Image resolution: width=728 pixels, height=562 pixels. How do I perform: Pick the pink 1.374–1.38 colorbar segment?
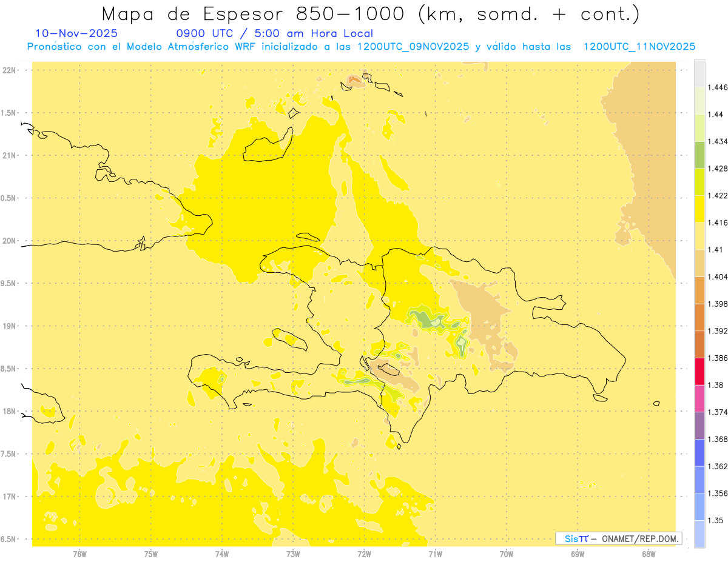pyautogui.click(x=699, y=398)
